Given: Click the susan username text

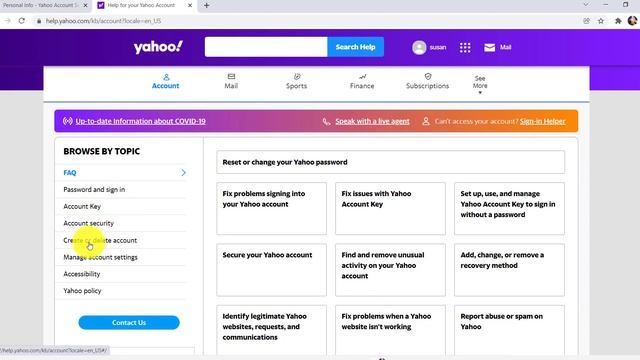Looking at the screenshot, I should pyautogui.click(x=438, y=47).
